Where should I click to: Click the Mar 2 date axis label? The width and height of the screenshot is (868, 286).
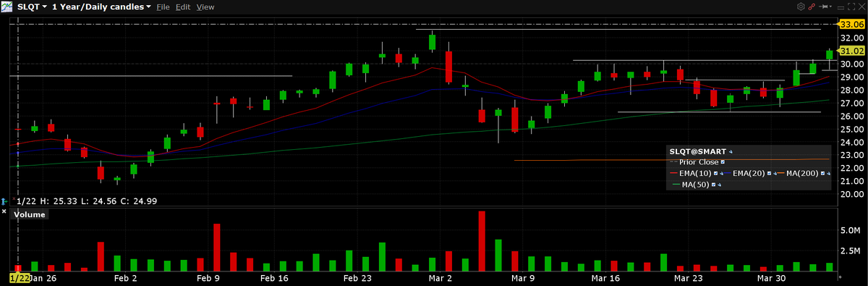(441, 278)
